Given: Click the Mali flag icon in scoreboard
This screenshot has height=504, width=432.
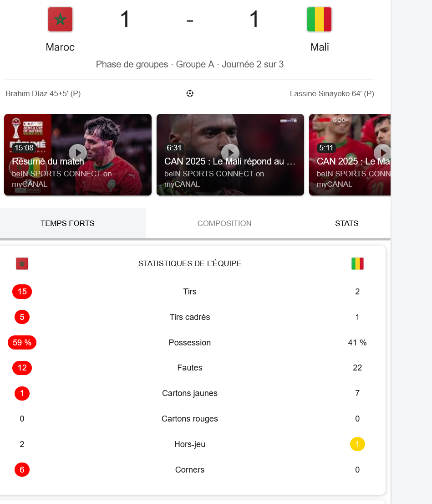Looking at the screenshot, I should pos(319,20).
